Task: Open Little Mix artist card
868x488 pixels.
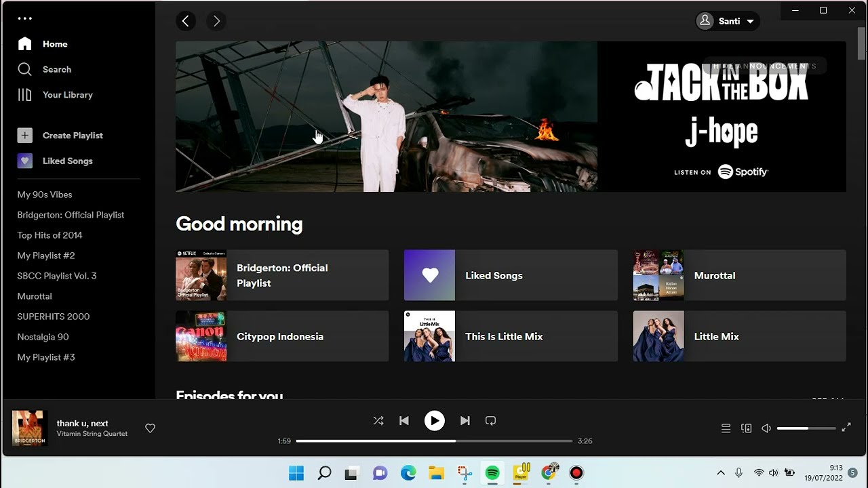Action: point(739,336)
